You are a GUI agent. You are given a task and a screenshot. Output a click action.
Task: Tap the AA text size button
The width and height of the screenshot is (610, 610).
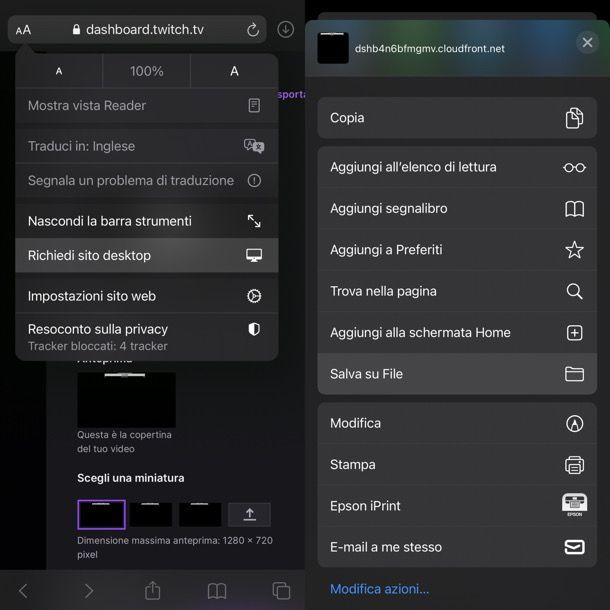tap(23, 30)
